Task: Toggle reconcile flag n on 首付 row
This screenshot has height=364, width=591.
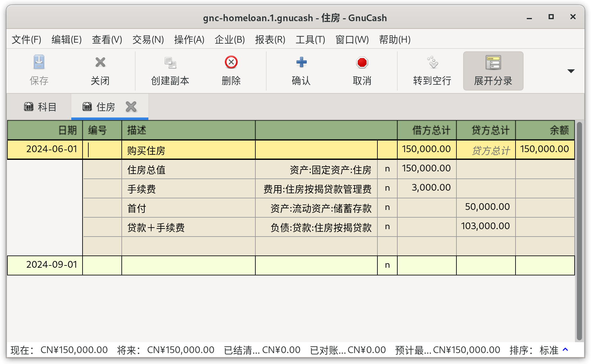Action: [x=387, y=208]
